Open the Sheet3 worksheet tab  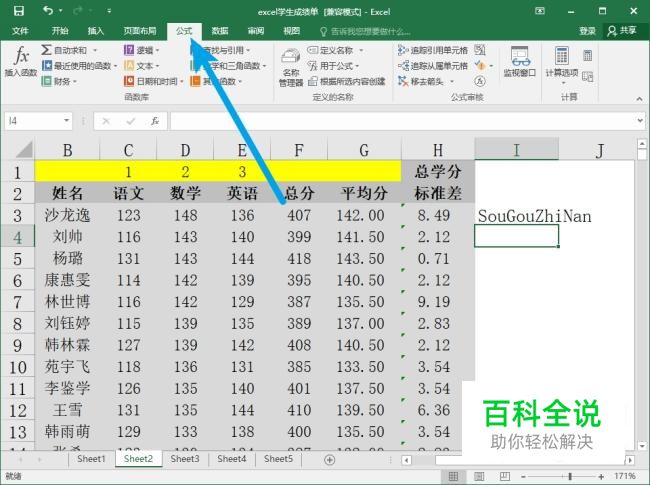(x=185, y=459)
